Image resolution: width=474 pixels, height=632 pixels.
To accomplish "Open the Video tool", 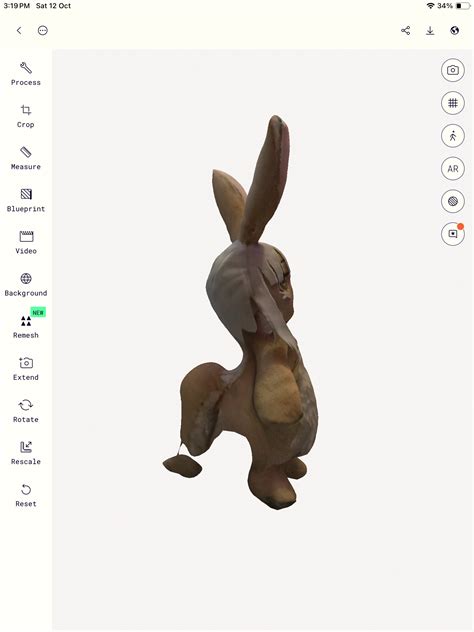I will [x=26, y=242].
